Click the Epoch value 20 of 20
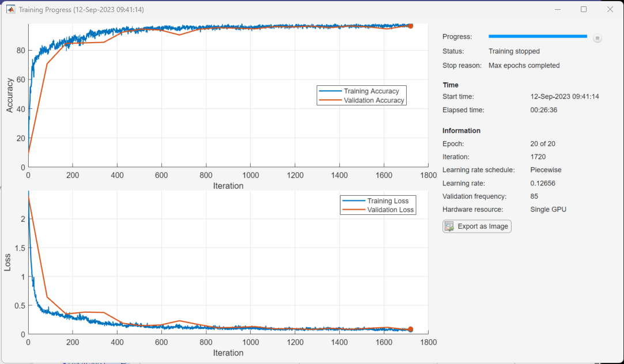 (x=543, y=143)
